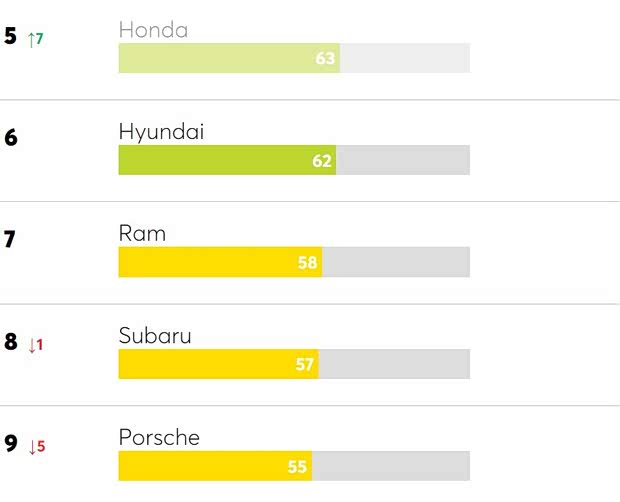Open the Porsche brand name
620x502 pixels.
click(x=159, y=438)
